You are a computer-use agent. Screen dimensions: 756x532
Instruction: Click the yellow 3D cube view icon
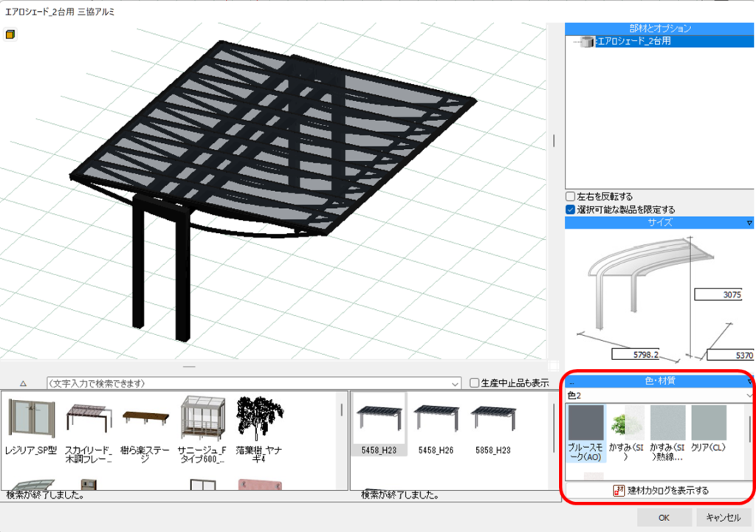(10, 34)
